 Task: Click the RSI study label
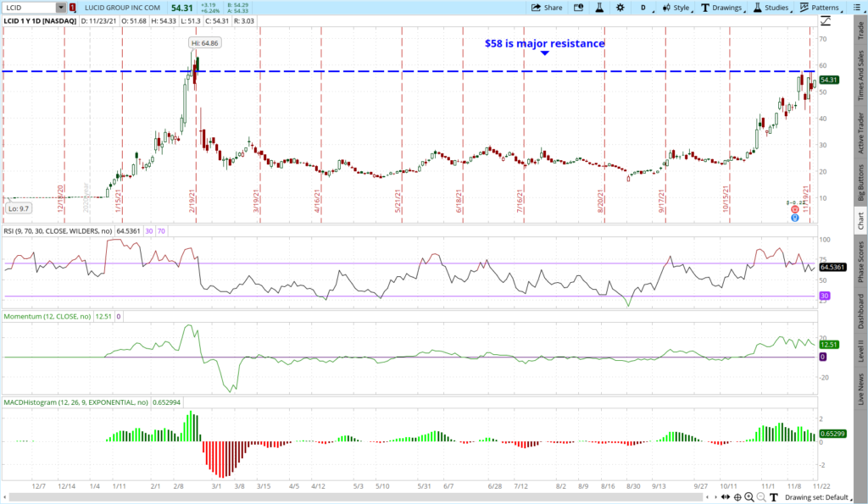[58, 231]
